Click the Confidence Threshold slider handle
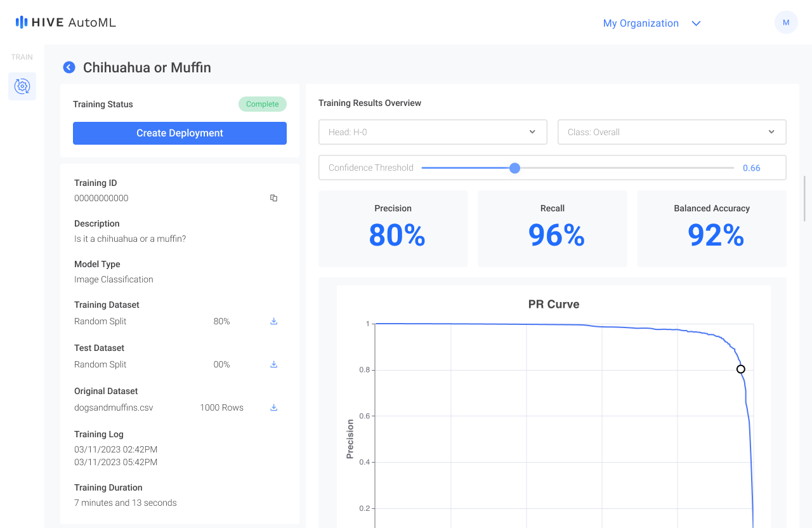 (515, 168)
